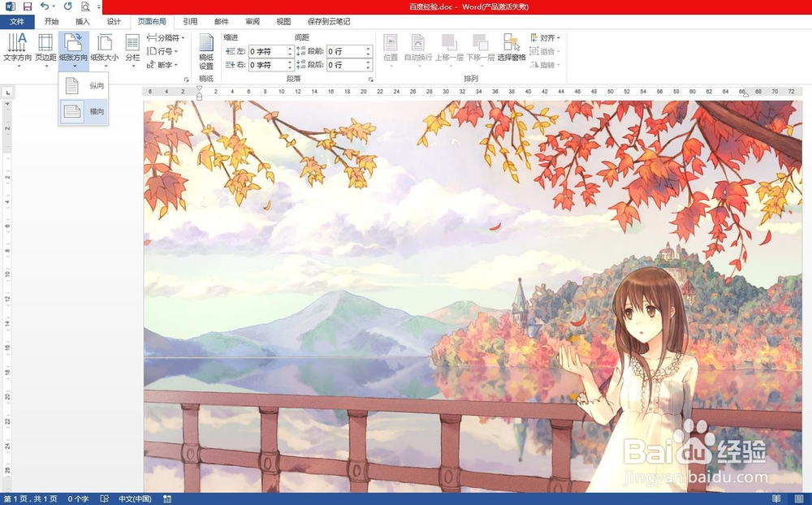This screenshot has height=505, width=812.
Task: Open the 行号 (Line Numbers) dropdown
Action: click(x=162, y=51)
